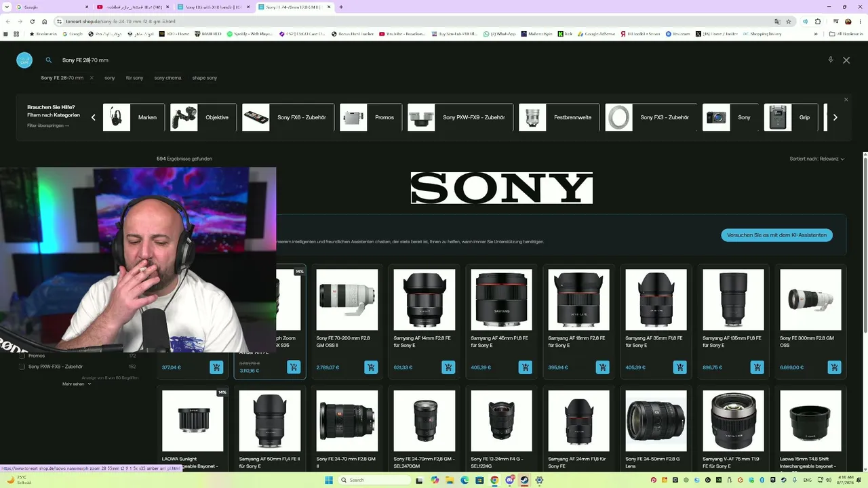868x488 pixels.
Task: Open Chrome extensions puzzle icon
Action: 818,22
